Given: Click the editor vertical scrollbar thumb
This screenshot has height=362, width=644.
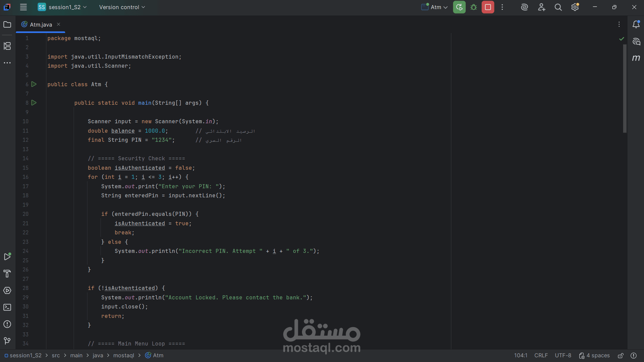Looking at the screenshot, I should click(624, 88).
